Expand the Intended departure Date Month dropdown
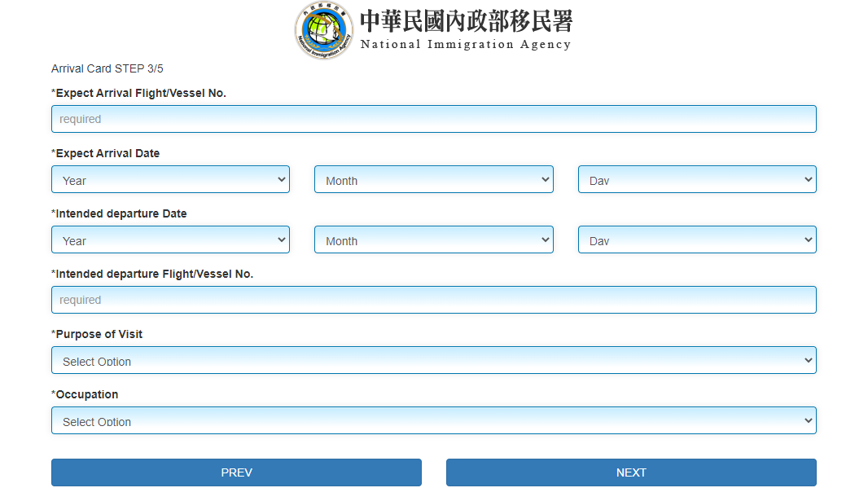868x501 pixels. point(433,240)
